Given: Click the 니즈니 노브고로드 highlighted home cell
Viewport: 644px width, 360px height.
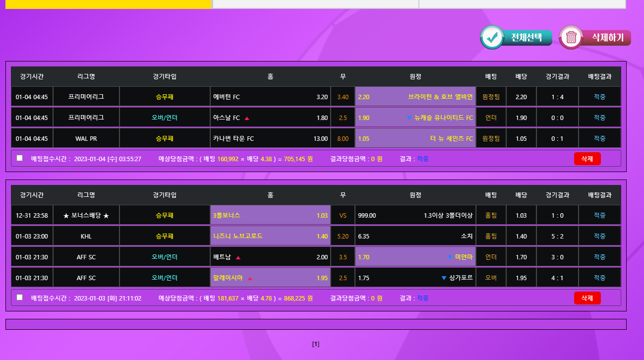Looking at the screenshot, I should [270, 236].
